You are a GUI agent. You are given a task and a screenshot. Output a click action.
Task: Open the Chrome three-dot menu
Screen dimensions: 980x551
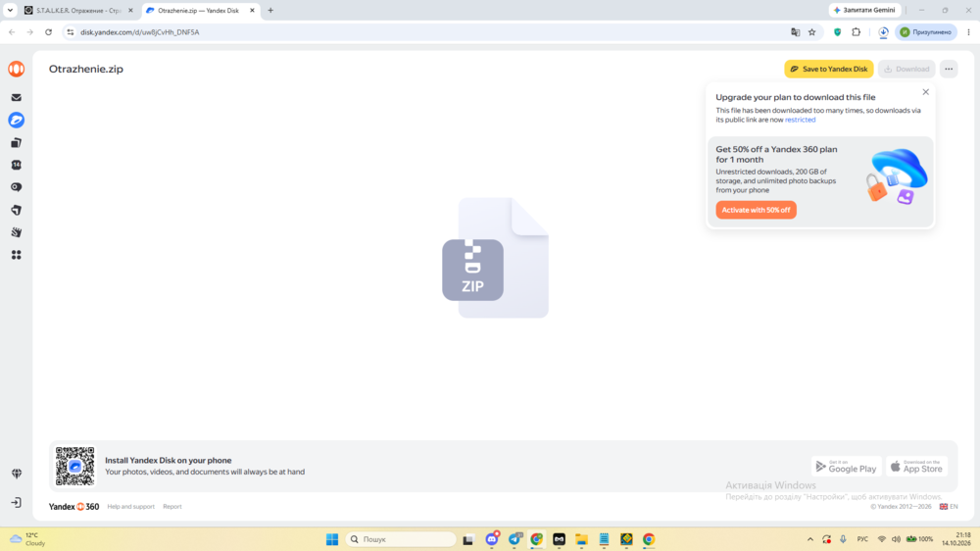coord(969,32)
